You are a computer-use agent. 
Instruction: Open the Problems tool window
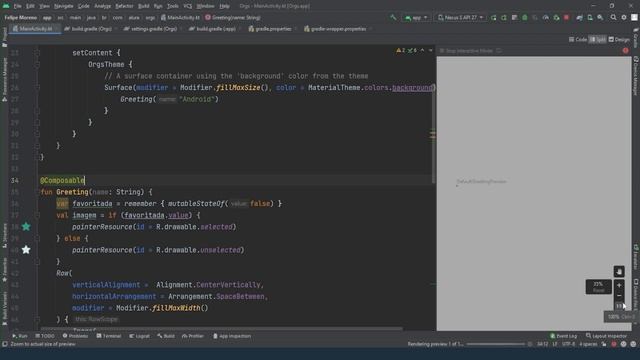point(75,336)
